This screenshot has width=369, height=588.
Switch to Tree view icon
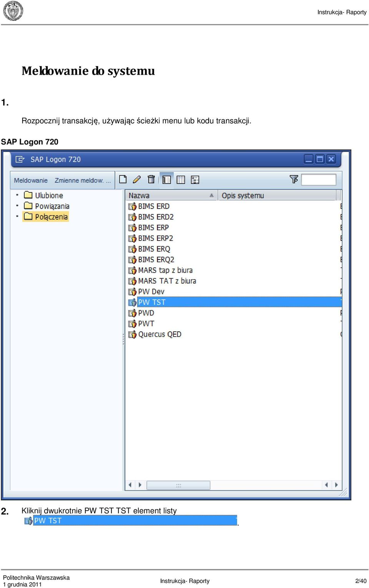pyautogui.click(x=195, y=180)
